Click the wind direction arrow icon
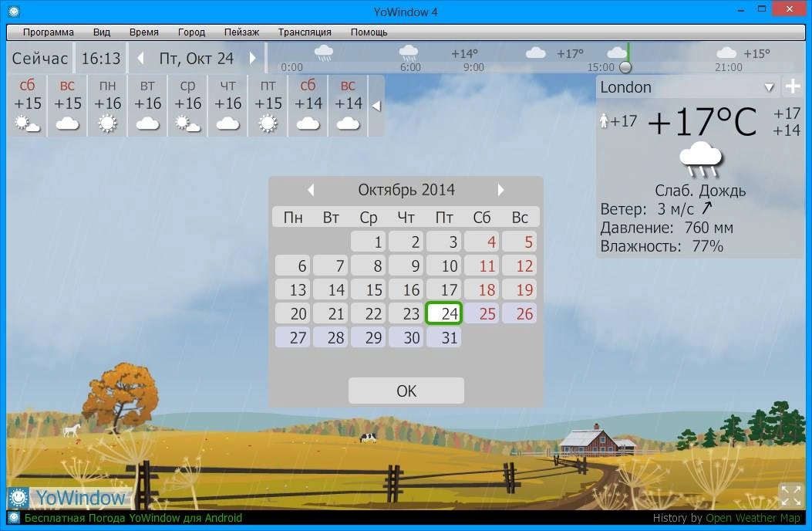Viewport: 812px width, 531px height. click(x=707, y=208)
